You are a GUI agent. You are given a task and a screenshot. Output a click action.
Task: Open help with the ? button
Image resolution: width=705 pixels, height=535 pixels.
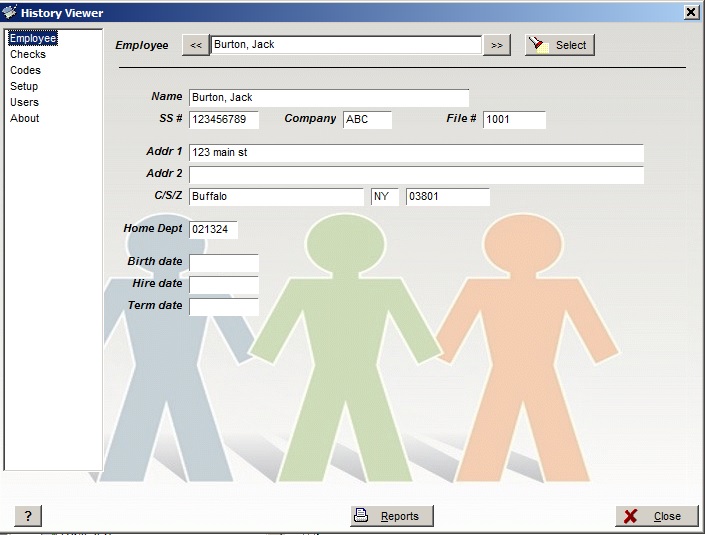click(x=28, y=516)
